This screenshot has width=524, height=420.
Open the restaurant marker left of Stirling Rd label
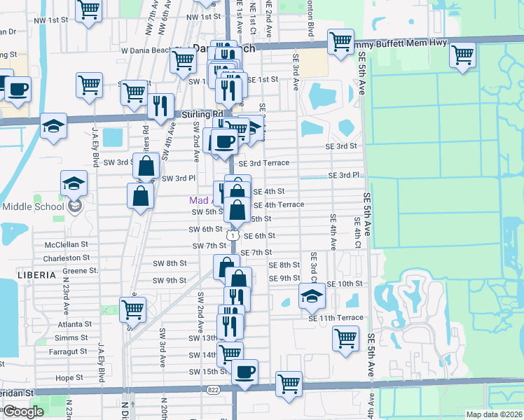coord(160,106)
